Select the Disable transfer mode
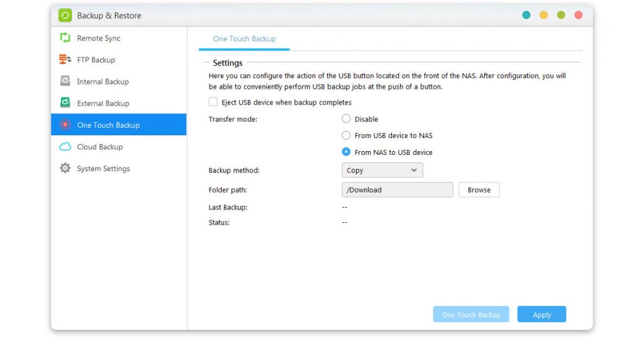Screen dimensions: 644x338 pos(347,119)
